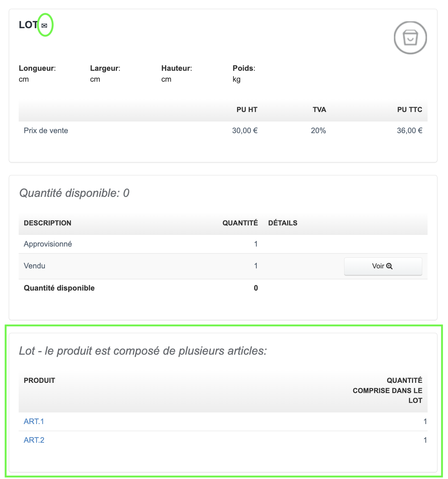Click the 36,00 € TTC price value
This screenshot has width=448, height=479.
409,131
